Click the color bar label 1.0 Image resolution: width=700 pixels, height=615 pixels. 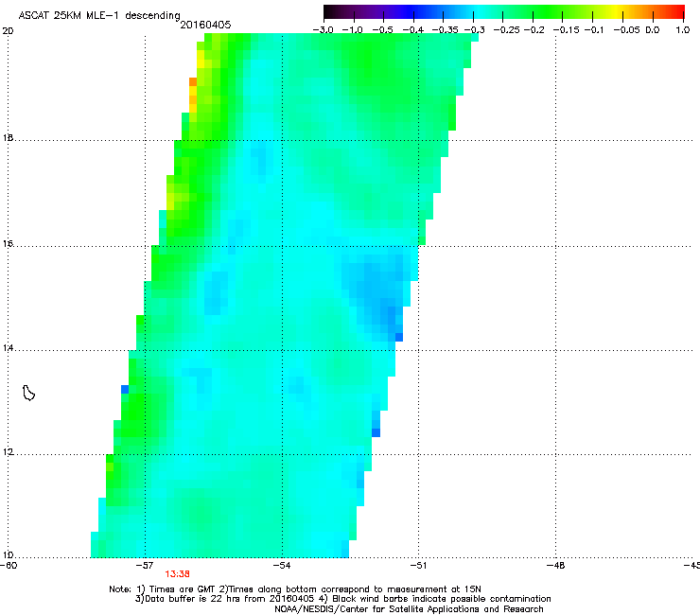pos(683,30)
